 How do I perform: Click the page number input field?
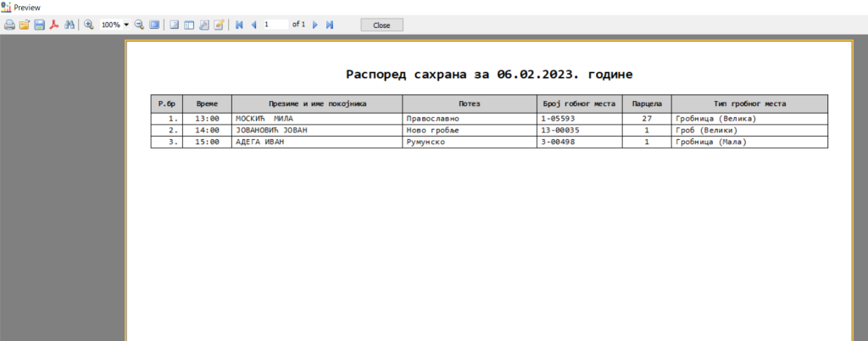[x=275, y=25]
